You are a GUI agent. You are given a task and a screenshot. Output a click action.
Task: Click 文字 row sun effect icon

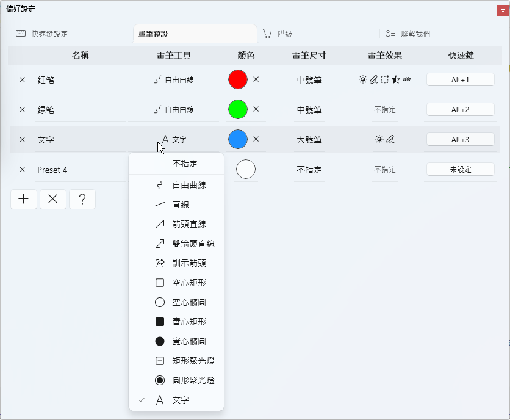pos(379,139)
